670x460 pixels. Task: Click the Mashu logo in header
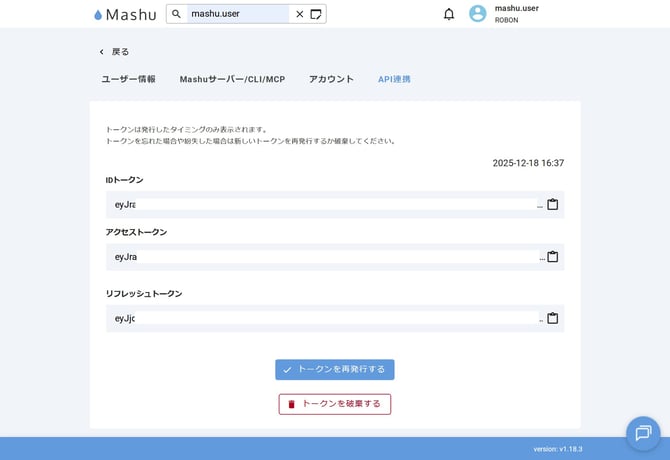(x=124, y=14)
